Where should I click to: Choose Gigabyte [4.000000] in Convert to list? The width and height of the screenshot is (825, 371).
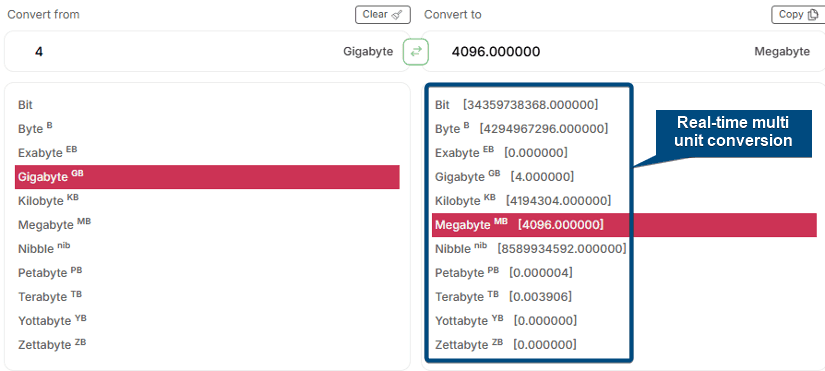(505, 177)
